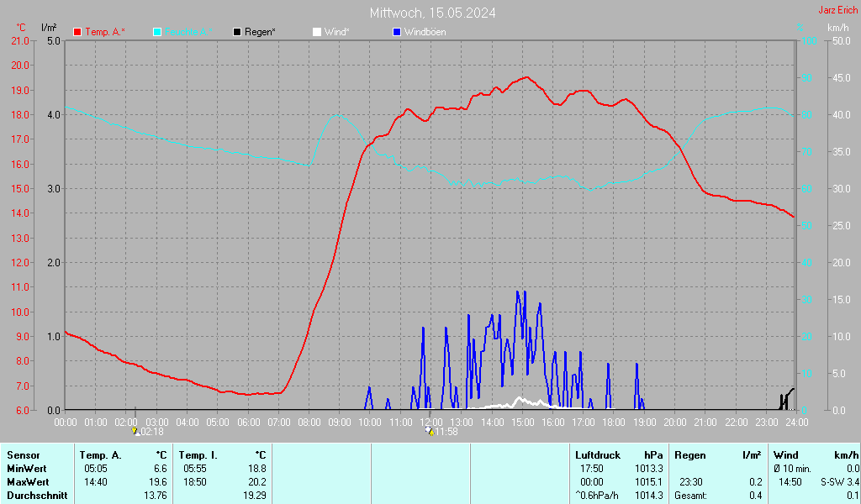The height and width of the screenshot is (504, 861).
Task: Click the cyan humidity legend square
Action: 157,32
